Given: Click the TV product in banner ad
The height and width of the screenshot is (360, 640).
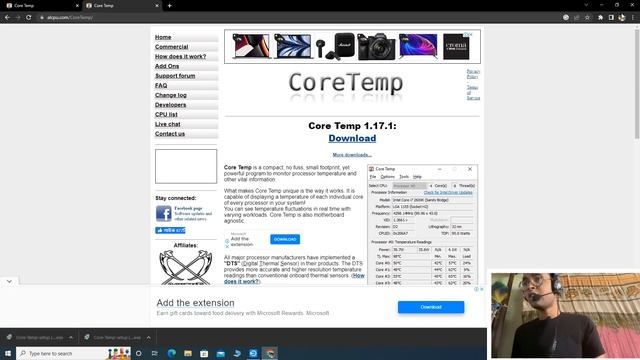Looking at the screenshot, I should (x=418, y=46).
